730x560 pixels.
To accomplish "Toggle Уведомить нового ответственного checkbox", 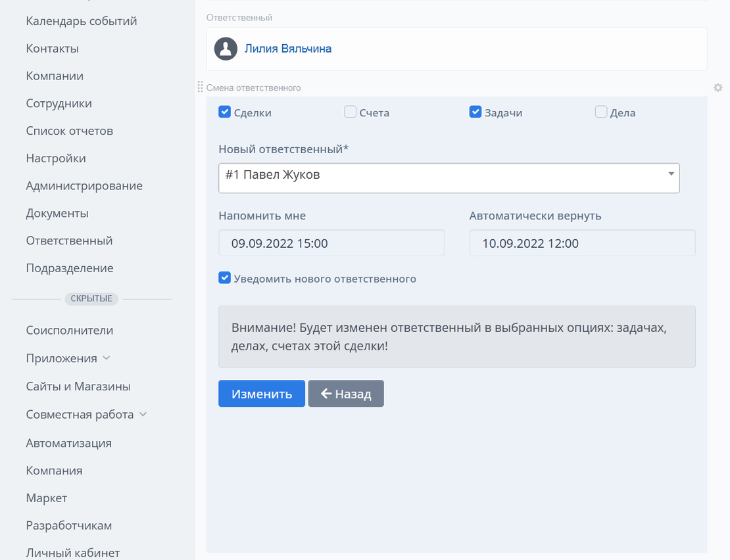I will (224, 278).
